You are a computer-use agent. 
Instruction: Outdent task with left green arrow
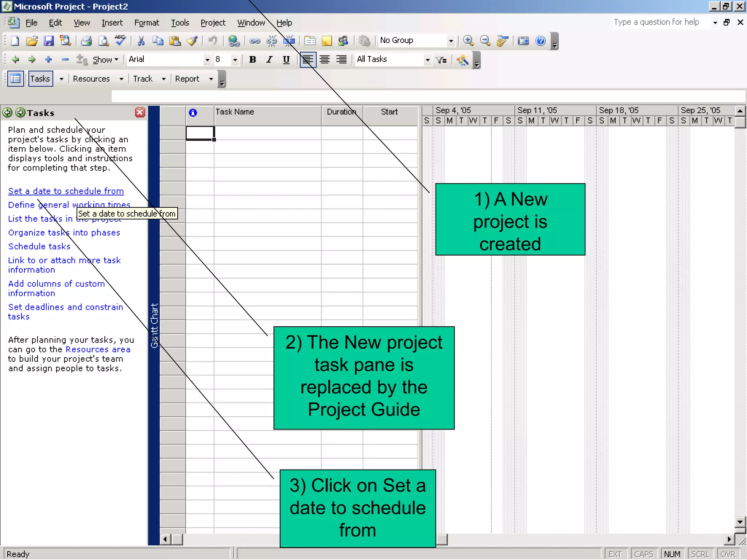coord(15,59)
